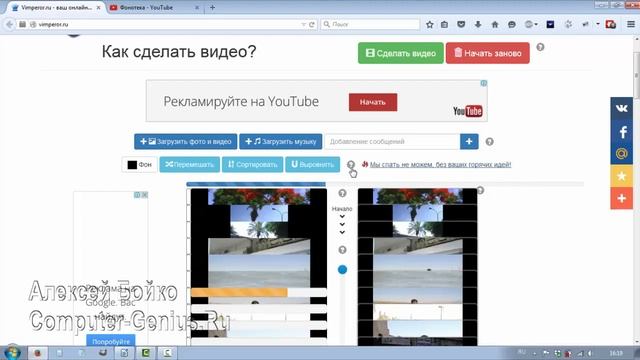Viewport: 640px width, 360px height.
Task: Click the vimperor.ru address bar
Action: coord(163,24)
